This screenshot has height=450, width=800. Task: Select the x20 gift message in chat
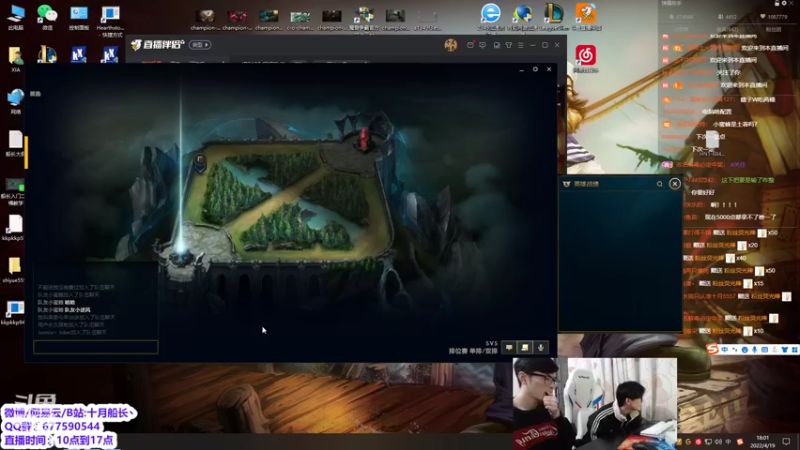pyautogui.click(x=721, y=245)
